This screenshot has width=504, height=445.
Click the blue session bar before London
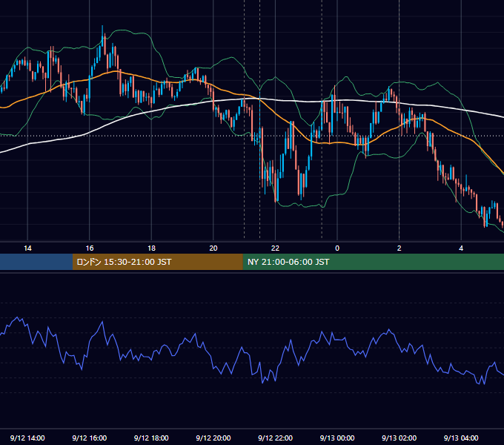pyautogui.click(x=36, y=262)
